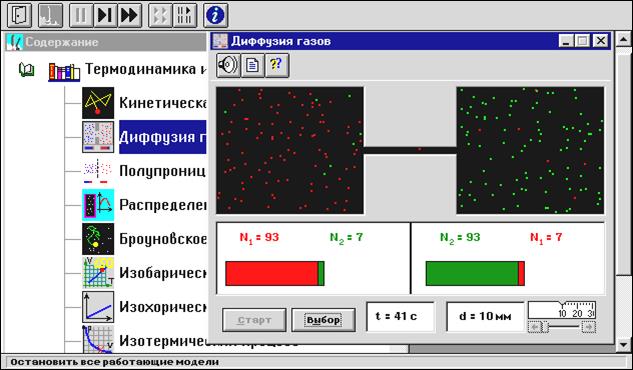The image size is (633, 370).
Task: Click the fast-forward button
Action: point(130,15)
